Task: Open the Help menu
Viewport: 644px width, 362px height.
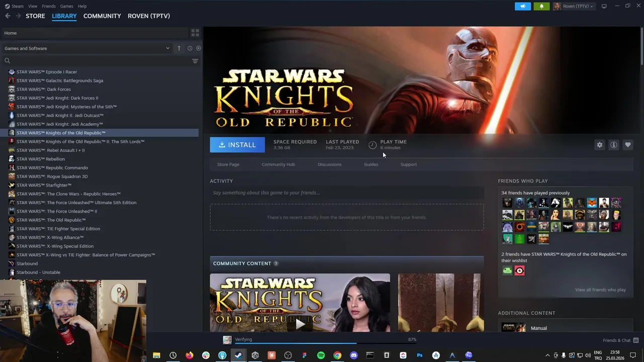Action: [82, 6]
